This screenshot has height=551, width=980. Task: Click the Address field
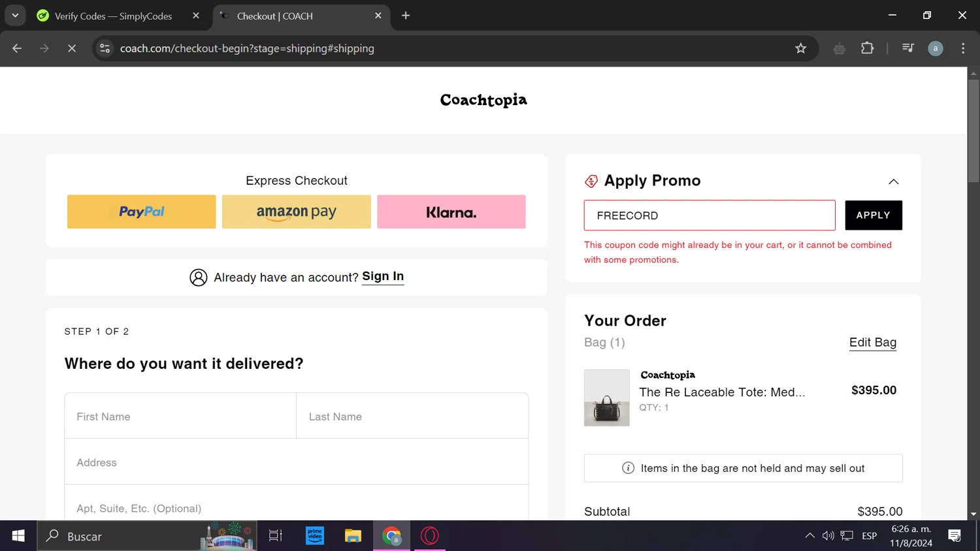click(x=297, y=462)
